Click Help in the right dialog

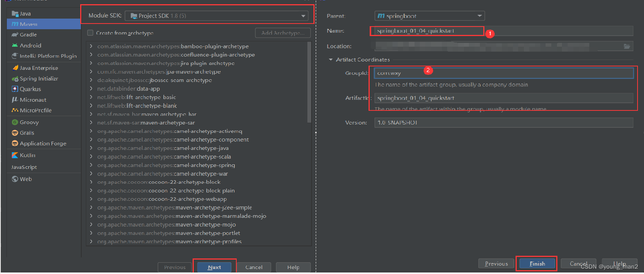tap(619, 264)
